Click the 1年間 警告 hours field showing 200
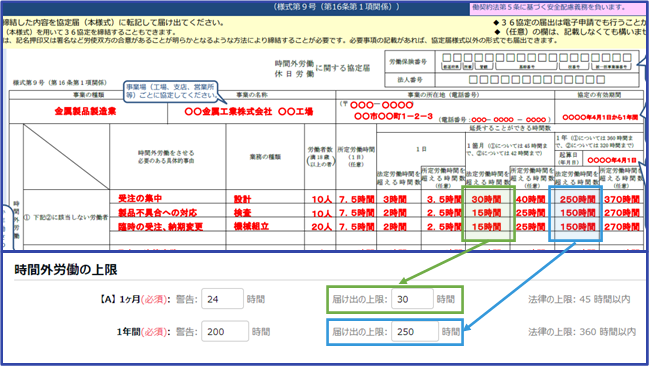The height and width of the screenshot is (366, 649). tap(225, 331)
